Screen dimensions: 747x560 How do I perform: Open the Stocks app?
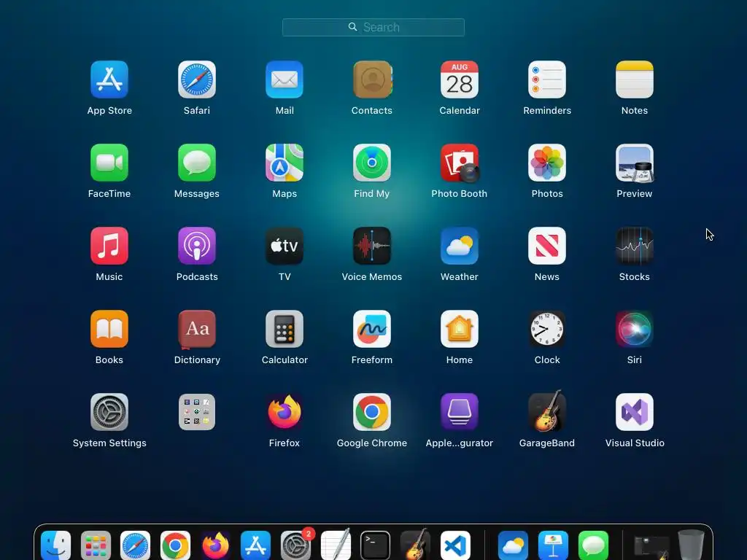(635, 246)
